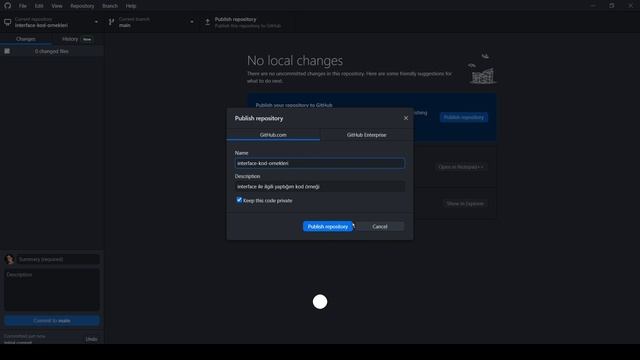Restore the GitHub Desktop window size
Screen dimensions: 640x360
(x=611, y=6)
